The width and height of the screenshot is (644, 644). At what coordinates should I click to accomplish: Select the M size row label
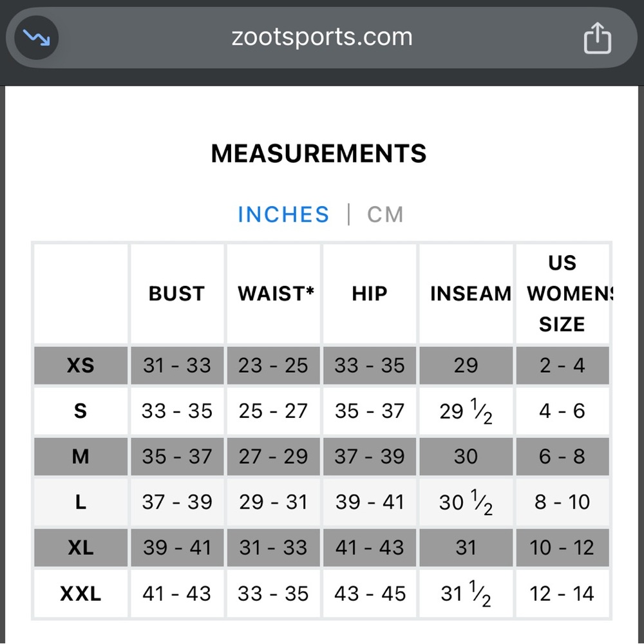pyautogui.click(x=80, y=457)
